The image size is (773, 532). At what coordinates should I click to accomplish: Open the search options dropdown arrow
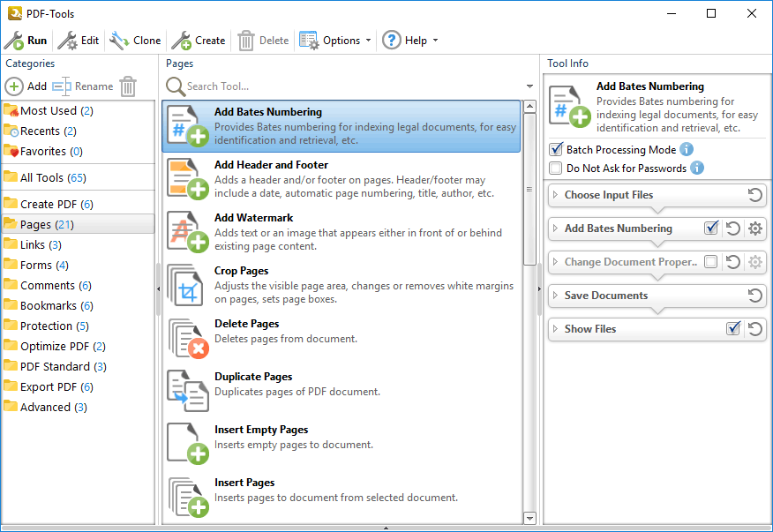(x=529, y=86)
